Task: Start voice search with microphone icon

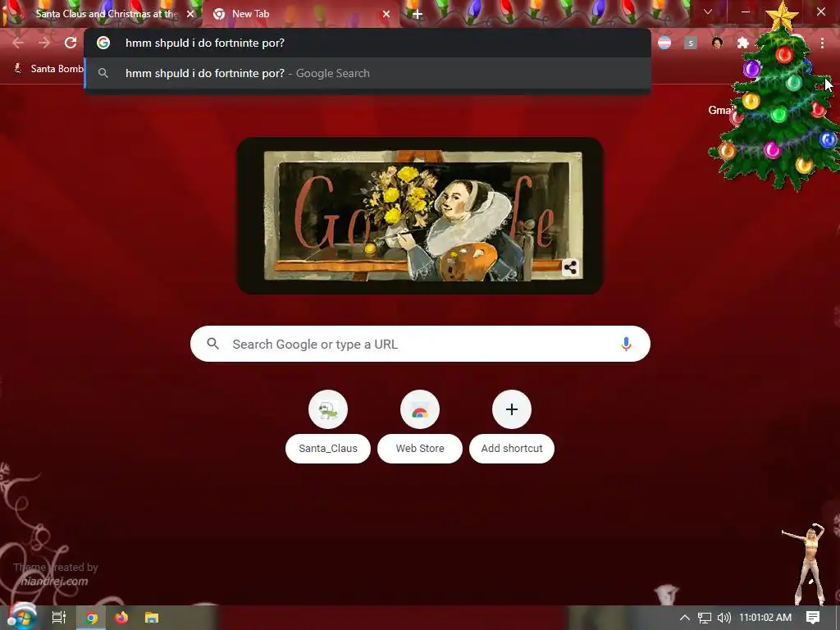Action: pos(626,344)
